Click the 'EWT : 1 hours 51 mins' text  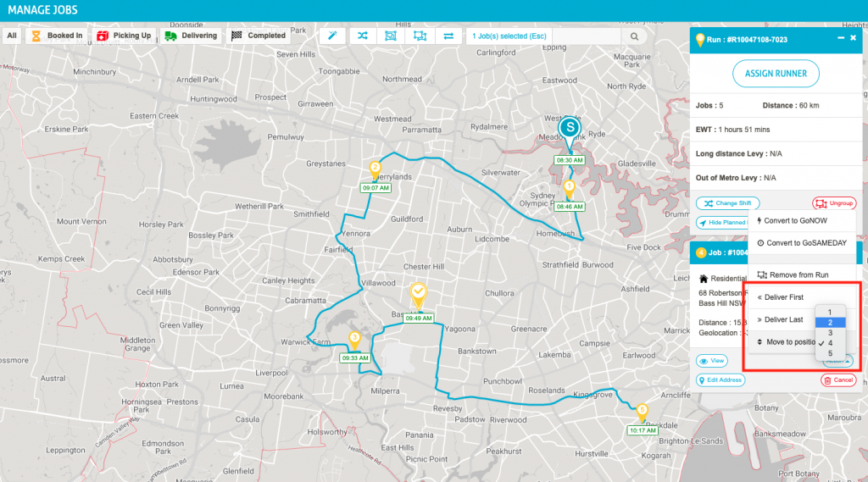click(x=732, y=130)
